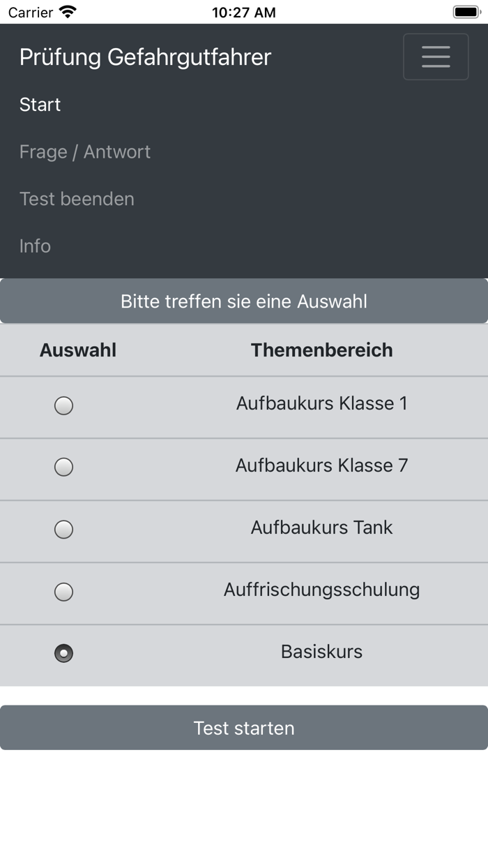Select Frage / Antwort from the menu
The width and height of the screenshot is (488, 868).
click(x=85, y=151)
